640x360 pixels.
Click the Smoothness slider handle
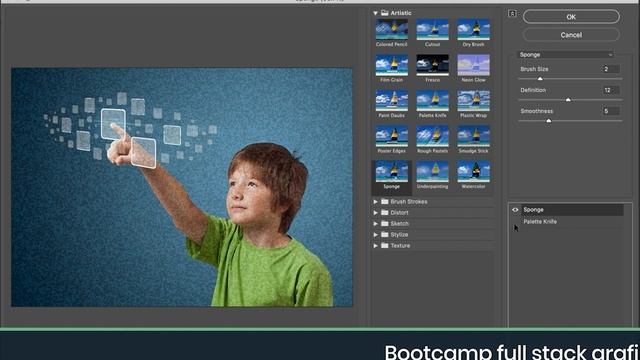(x=549, y=121)
